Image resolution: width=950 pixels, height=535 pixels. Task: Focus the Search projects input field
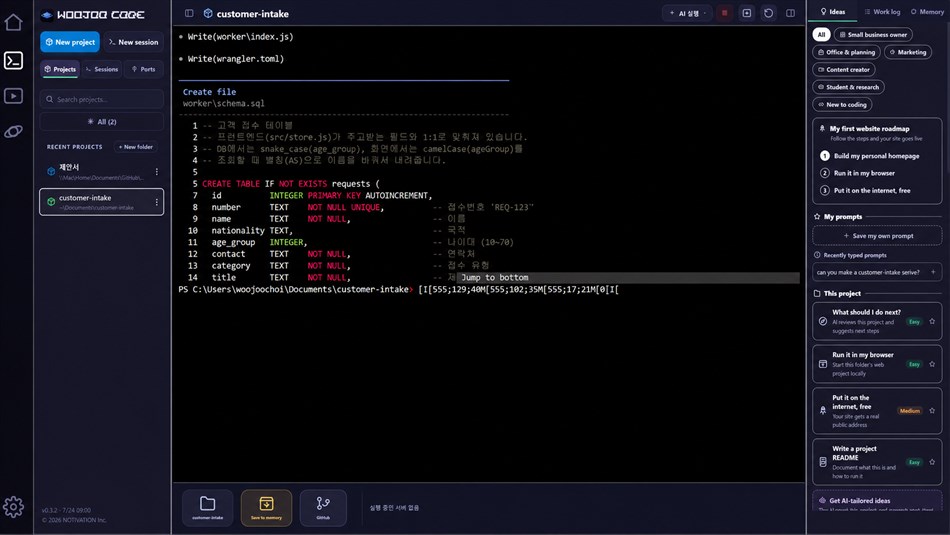coord(101,99)
